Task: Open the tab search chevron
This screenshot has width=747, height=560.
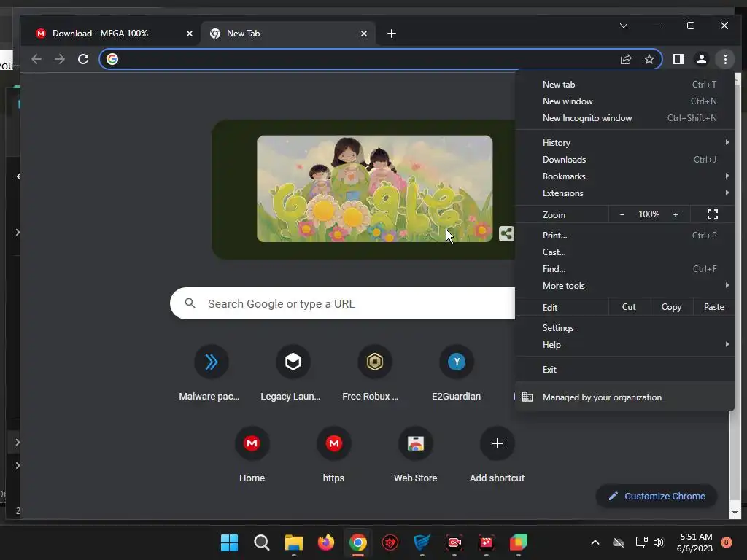Action: coord(624,26)
